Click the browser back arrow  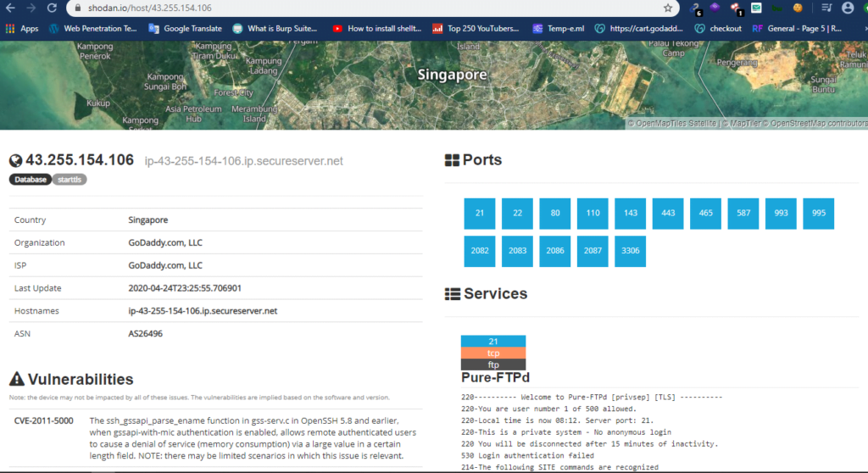click(10, 8)
